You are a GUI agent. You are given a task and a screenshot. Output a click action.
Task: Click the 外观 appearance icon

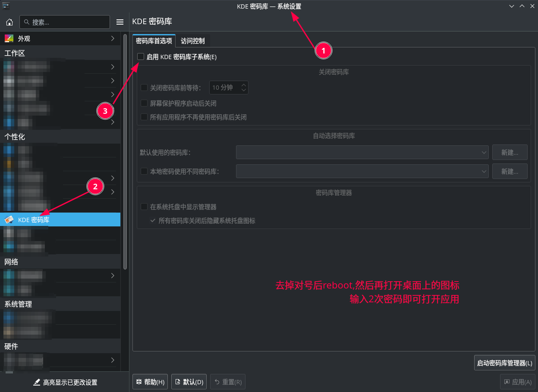click(x=9, y=38)
